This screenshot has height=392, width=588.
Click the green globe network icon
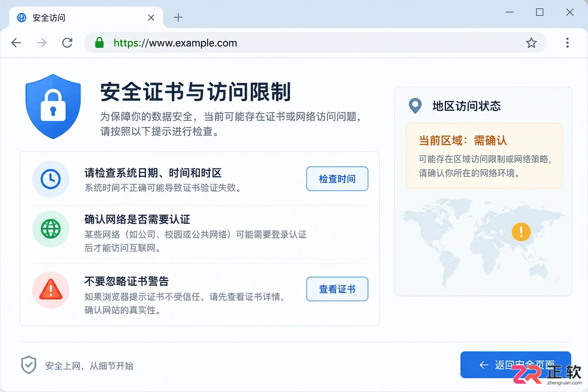51,229
